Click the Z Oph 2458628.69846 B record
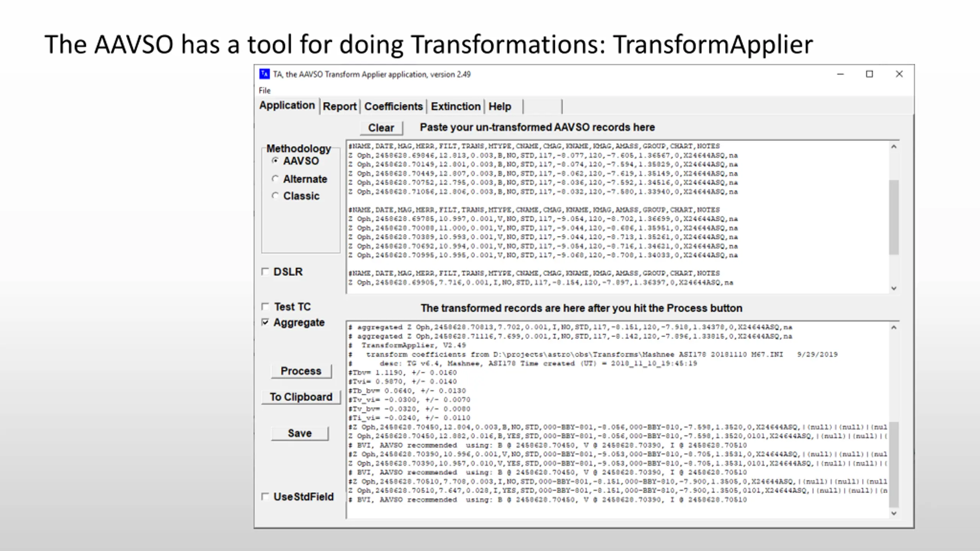The width and height of the screenshot is (980, 551). pyautogui.click(x=543, y=155)
